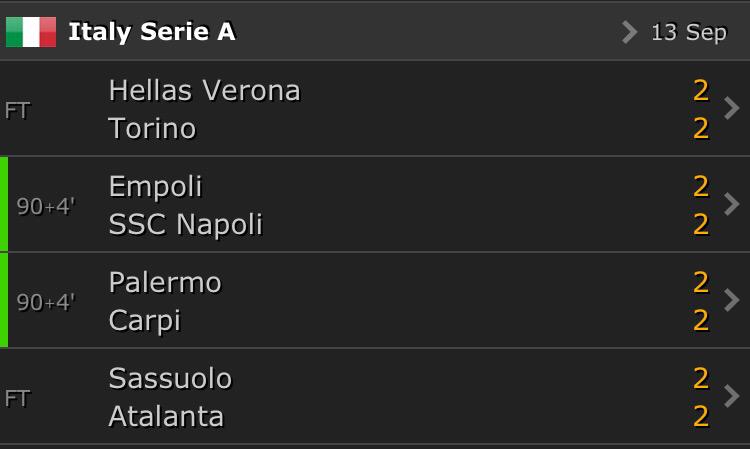Choose the SSC Napoli team name
This screenshot has width=750, height=449.
tap(185, 224)
